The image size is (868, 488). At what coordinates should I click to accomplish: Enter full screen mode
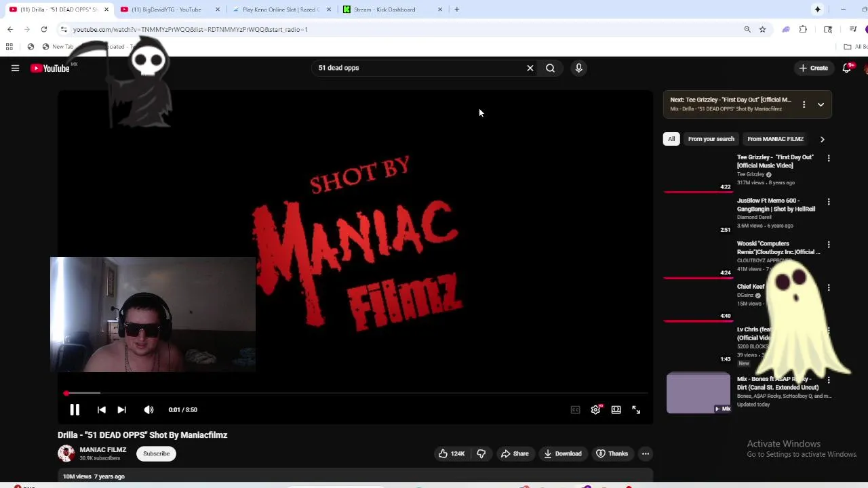click(x=636, y=409)
